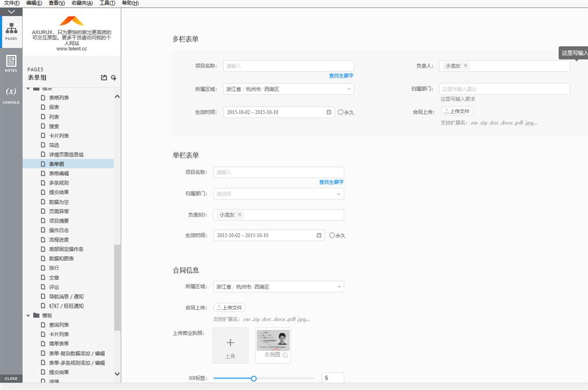This screenshot has height=390, width=588.
Task: Remove 小龙女 tag in 负责人 field
Action: coord(465,66)
